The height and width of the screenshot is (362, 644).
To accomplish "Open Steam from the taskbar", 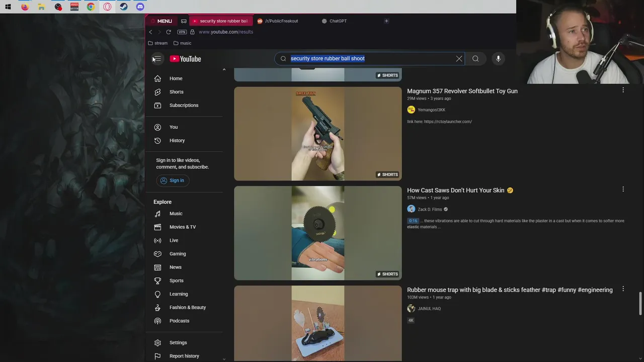I will (x=124, y=7).
